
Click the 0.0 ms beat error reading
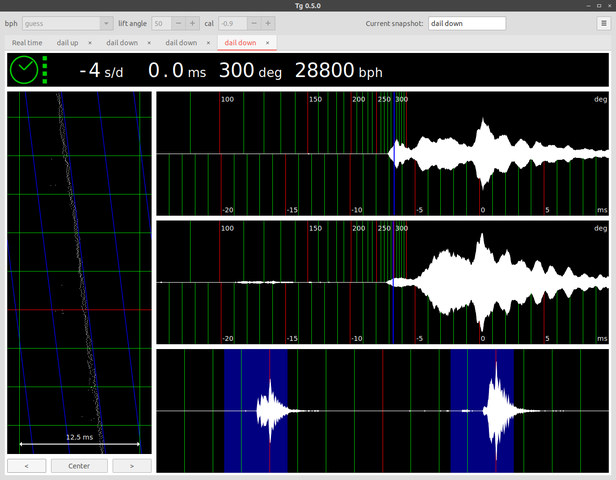(x=177, y=71)
